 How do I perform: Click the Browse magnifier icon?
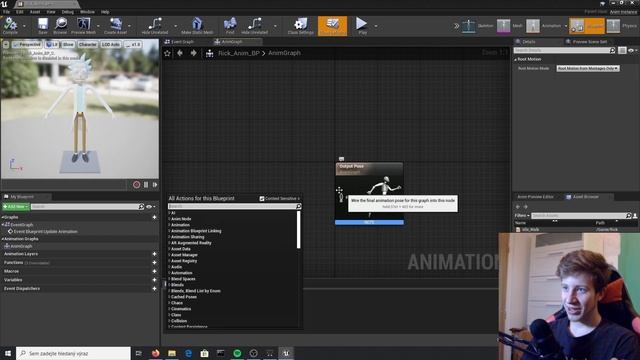click(x=60, y=26)
